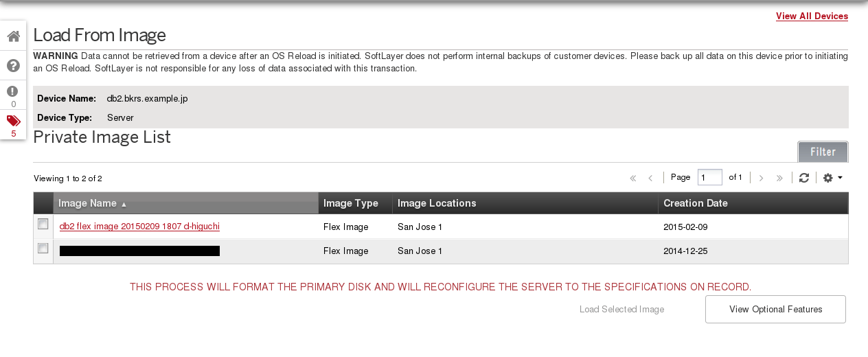The height and width of the screenshot is (357, 868).
Task: Open the alerts exclamation icon
Action: [13, 91]
